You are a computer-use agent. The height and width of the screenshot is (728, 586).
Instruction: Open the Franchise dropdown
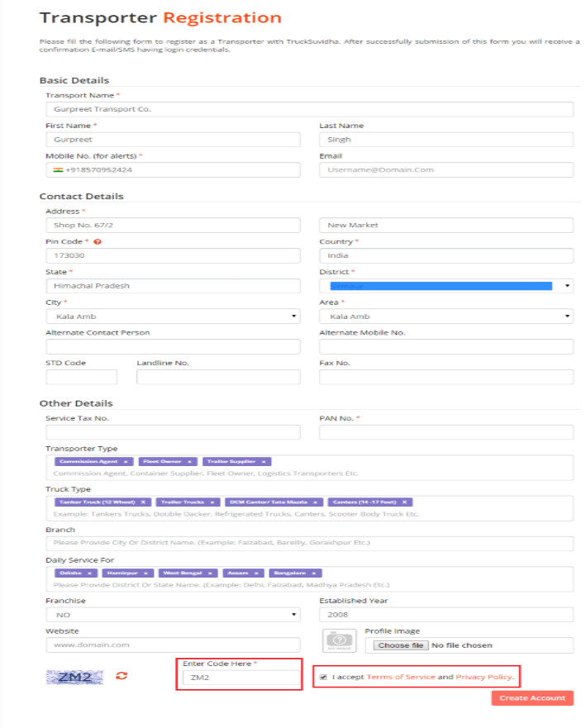pyautogui.click(x=173, y=615)
